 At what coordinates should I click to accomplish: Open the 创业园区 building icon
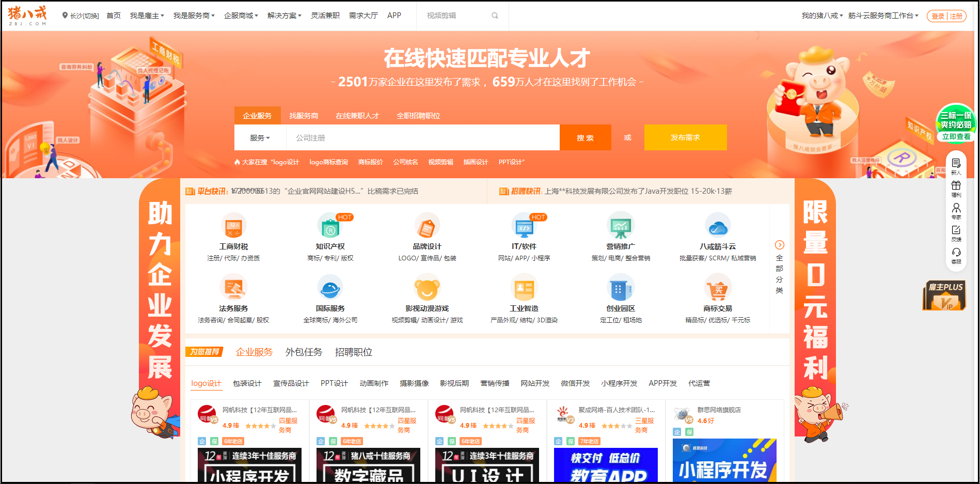coord(621,288)
